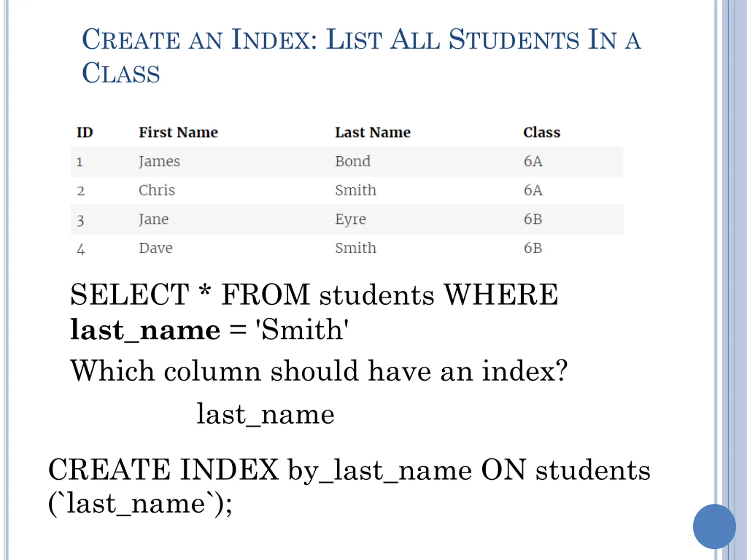The height and width of the screenshot is (560, 747).
Task: Select the Class column header
Action: coord(542,132)
